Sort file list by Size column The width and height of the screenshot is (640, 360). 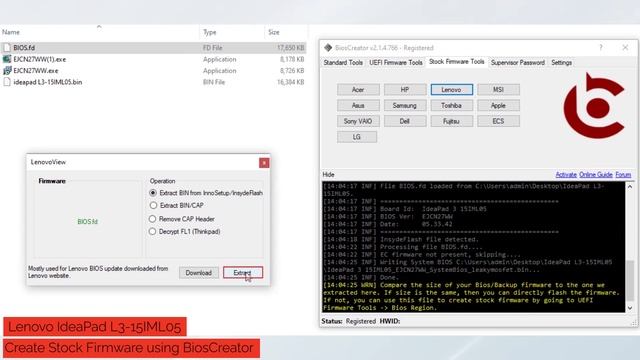point(274,32)
